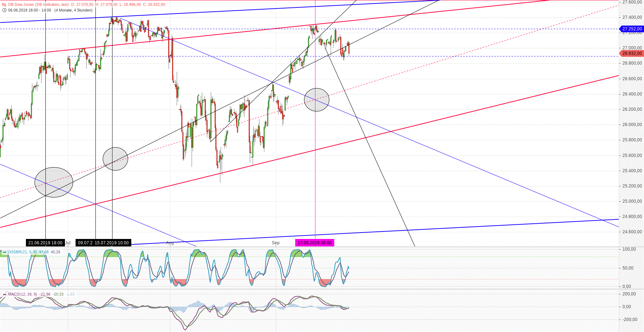Click the 26.000,00 price axis label
Image resolution: width=644 pixels, height=332 pixels.
pos(632,125)
